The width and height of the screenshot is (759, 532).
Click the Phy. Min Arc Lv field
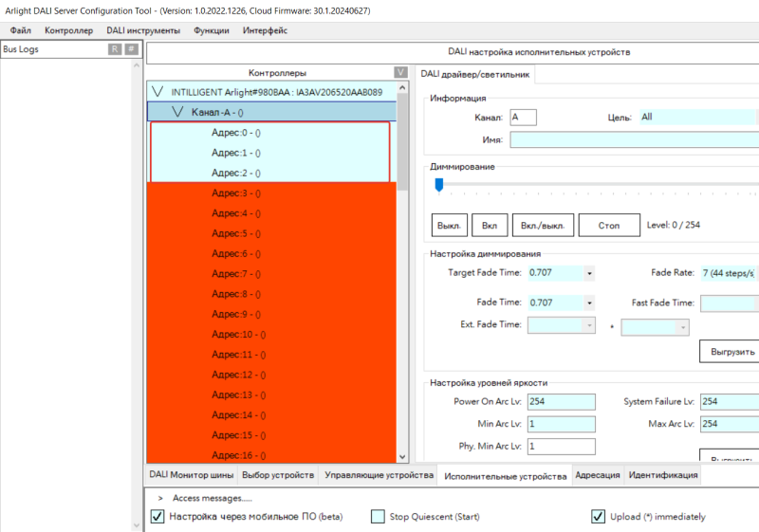pos(562,447)
